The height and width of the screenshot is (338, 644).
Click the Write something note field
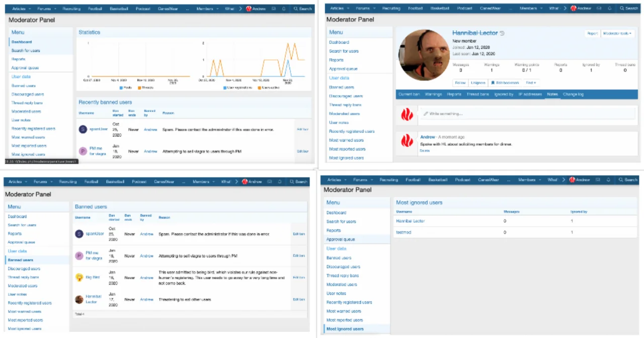tap(527, 114)
